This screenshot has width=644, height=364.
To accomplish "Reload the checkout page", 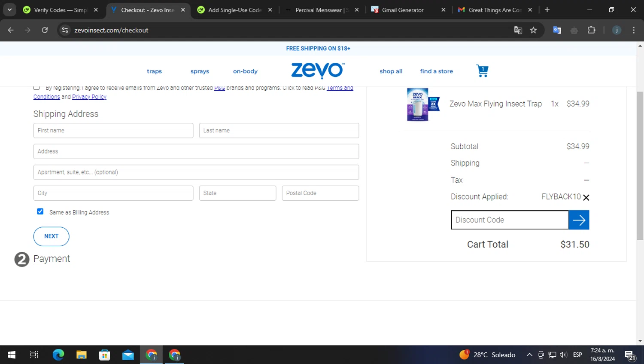I will point(45,30).
